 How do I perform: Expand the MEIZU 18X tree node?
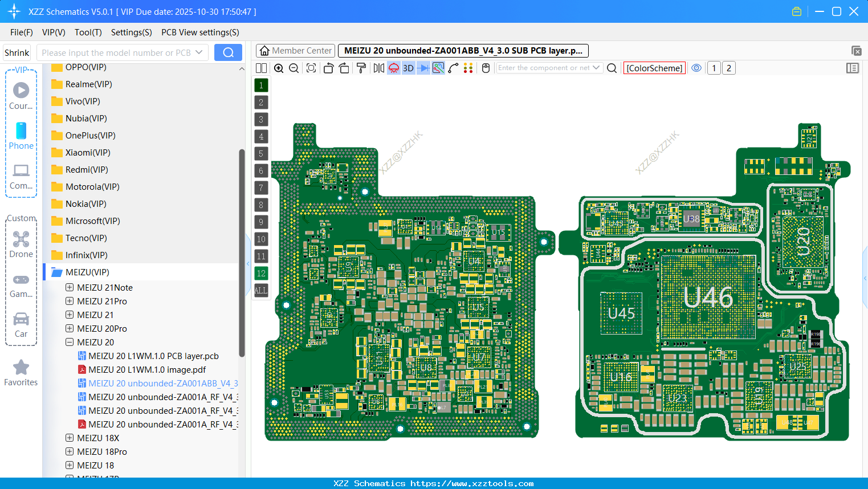pos(70,438)
